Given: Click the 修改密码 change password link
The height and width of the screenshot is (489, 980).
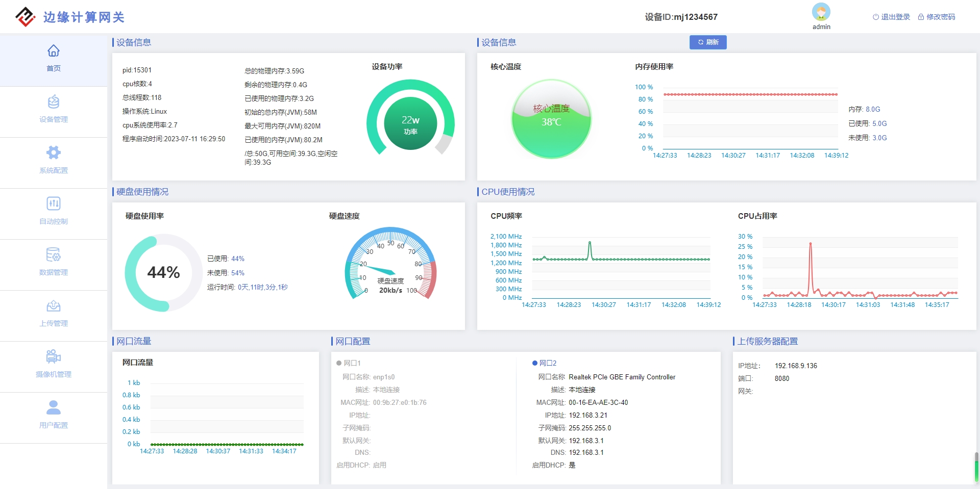Looking at the screenshot, I should 937,17.
